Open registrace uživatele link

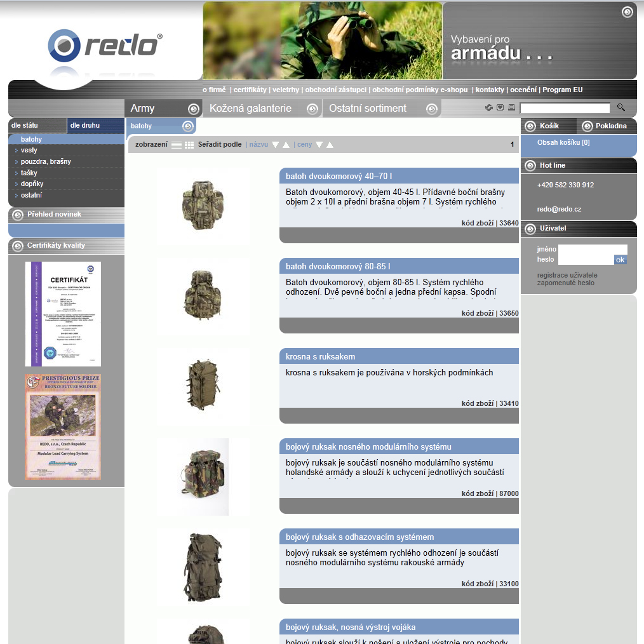coord(567,275)
